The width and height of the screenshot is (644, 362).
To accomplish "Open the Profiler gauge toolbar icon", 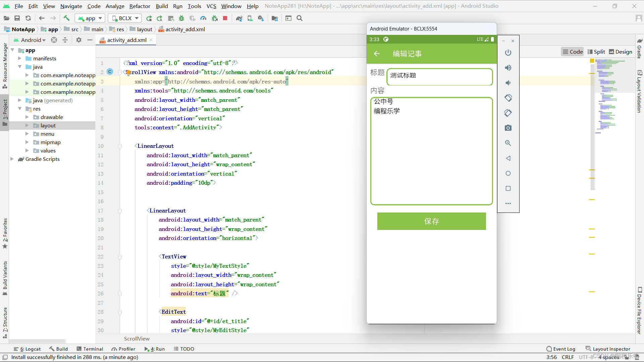I will click(x=203, y=18).
